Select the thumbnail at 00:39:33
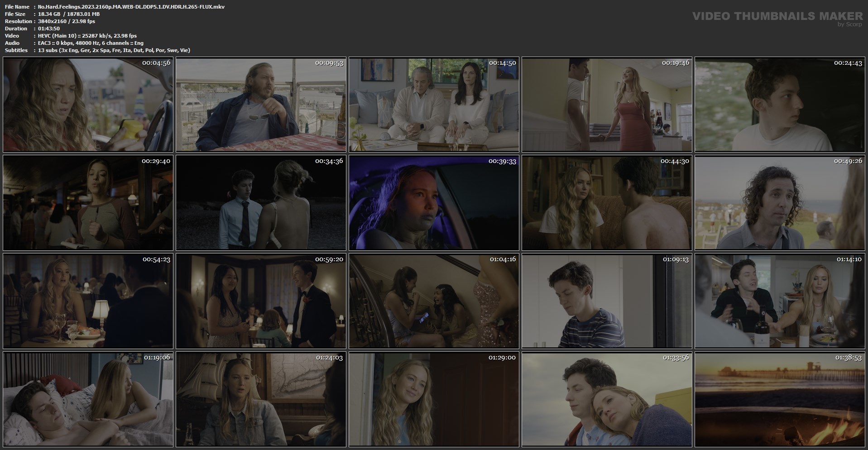The width and height of the screenshot is (868, 450). 434,203
